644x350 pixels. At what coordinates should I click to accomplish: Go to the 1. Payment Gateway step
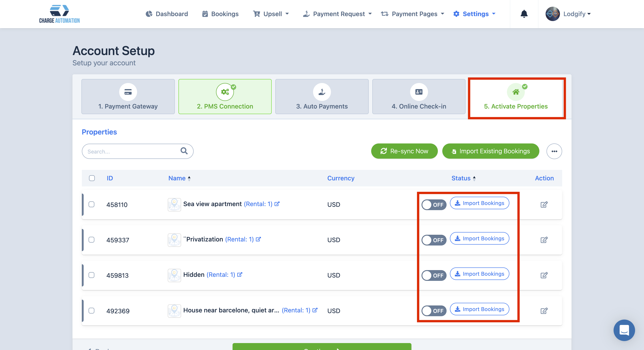click(128, 97)
